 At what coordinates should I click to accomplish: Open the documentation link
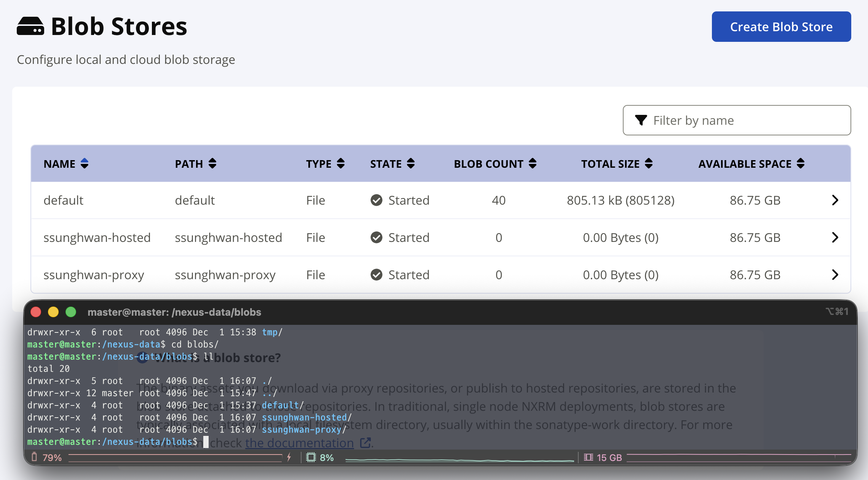tap(300, 443)
